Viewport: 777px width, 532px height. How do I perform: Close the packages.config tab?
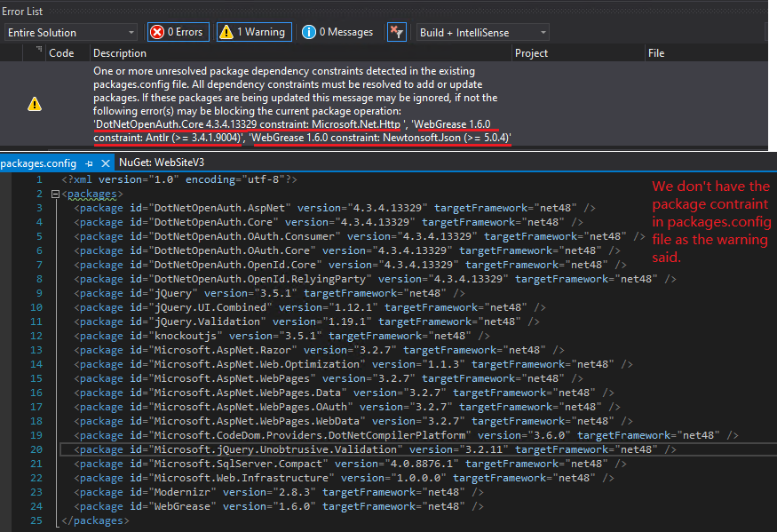[105, 163]
